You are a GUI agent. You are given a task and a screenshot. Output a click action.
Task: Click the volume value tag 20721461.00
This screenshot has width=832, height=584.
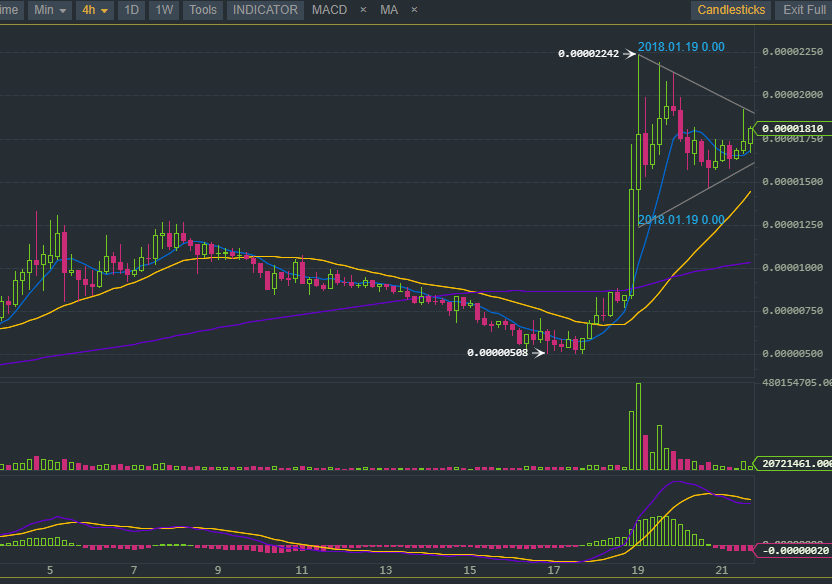(793, 464)
